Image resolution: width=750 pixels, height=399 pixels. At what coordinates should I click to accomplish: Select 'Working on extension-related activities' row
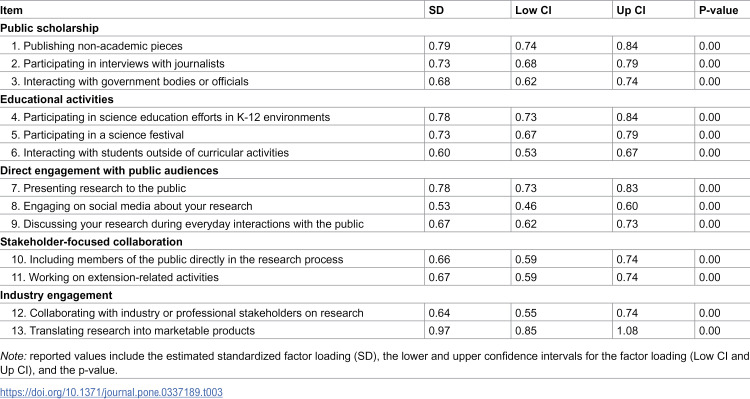[375, 277]
